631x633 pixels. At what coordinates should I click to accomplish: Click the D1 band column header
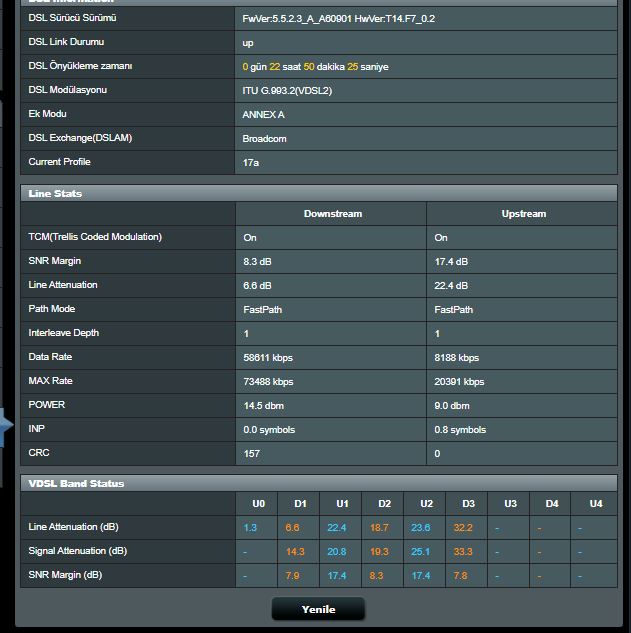pos(300,504)
